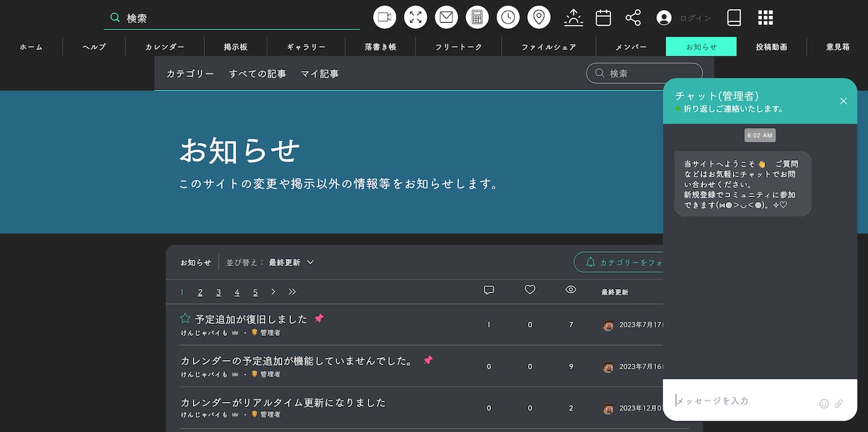This screenshot has width=868, height=432.
Task: Click the attachment paperclip in chat
Action: click(839, 404)
